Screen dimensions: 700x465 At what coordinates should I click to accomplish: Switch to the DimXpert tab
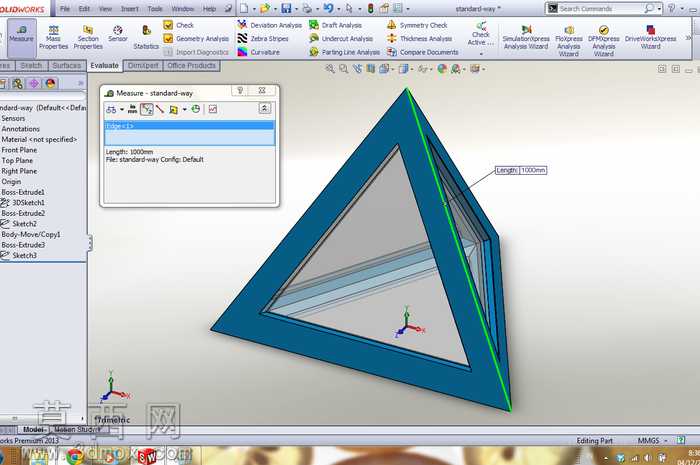click(x=143, y=66)
